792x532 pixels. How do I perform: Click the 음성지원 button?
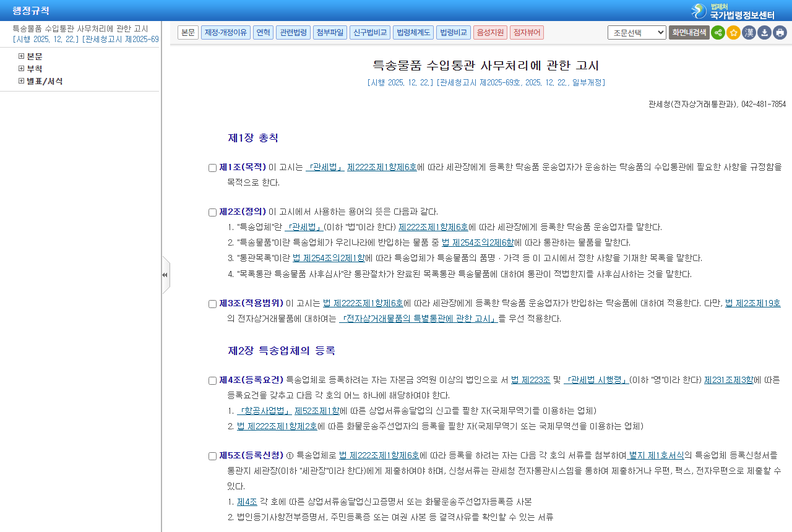pos(490,33)
